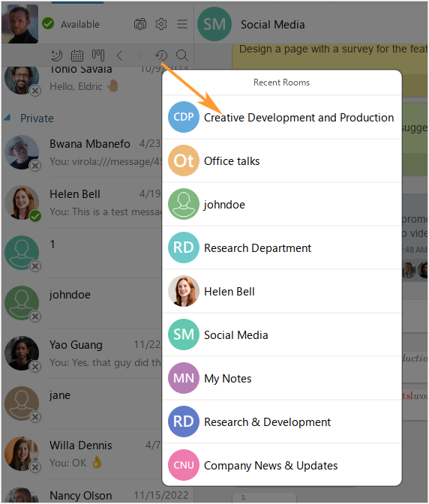Open settings gear icon
This screenshot has height=504, width=429.
(161, 24)
